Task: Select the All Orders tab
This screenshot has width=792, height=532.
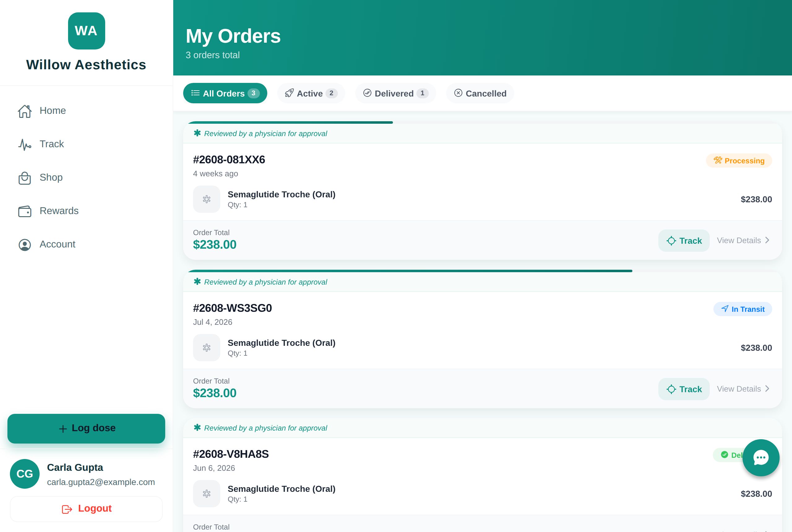Action: 225,93
